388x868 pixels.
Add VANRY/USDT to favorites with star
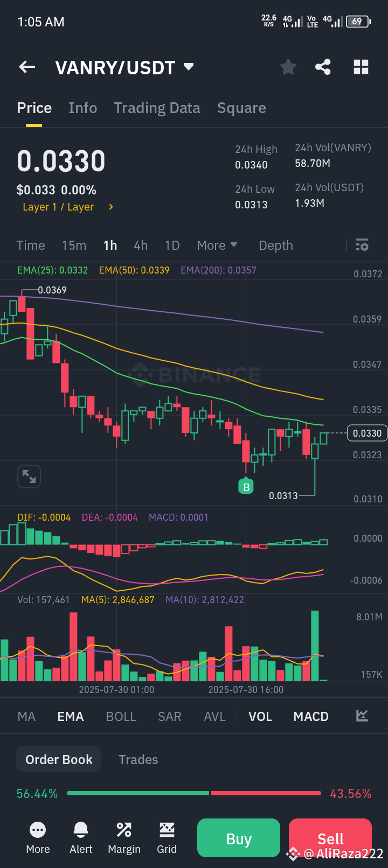click(288, 67)
